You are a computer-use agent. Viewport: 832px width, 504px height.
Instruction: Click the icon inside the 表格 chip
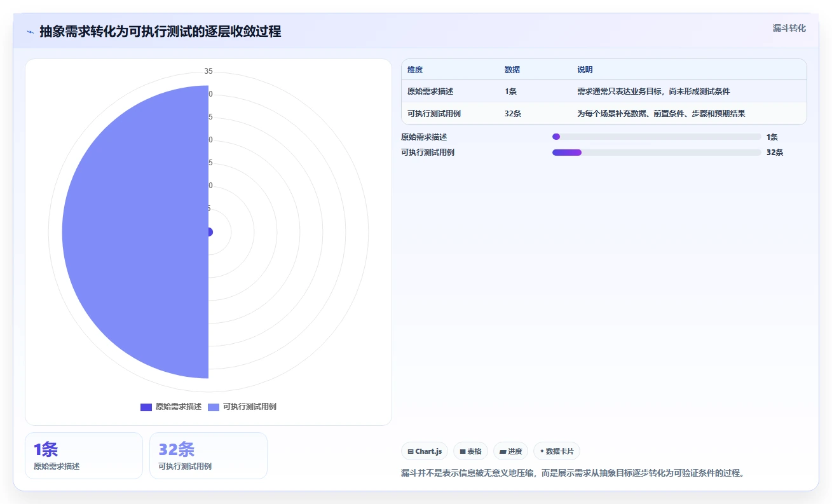point(463,451)
